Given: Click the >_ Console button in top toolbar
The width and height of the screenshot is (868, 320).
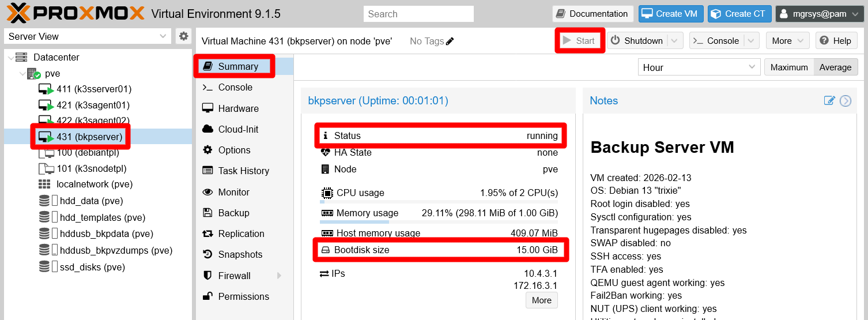Looking at the screenshot, I should [716, 41].
